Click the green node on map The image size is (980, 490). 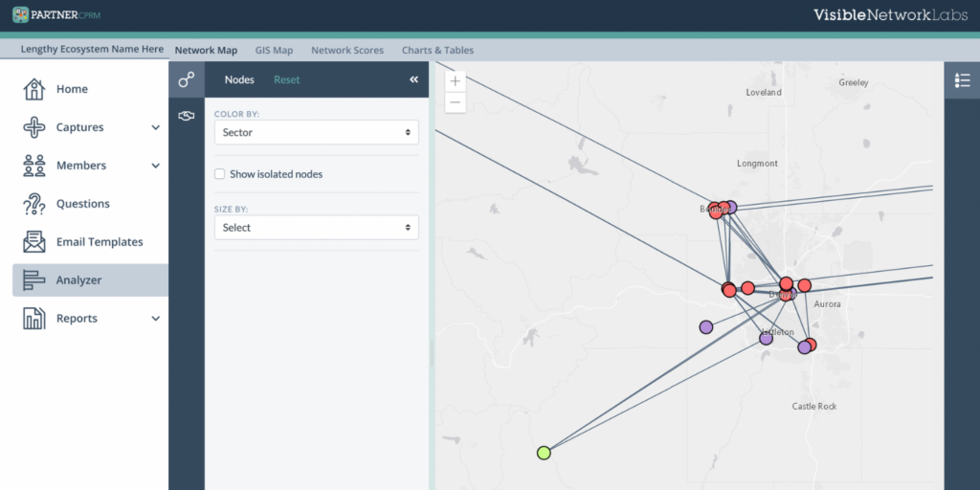544,453
